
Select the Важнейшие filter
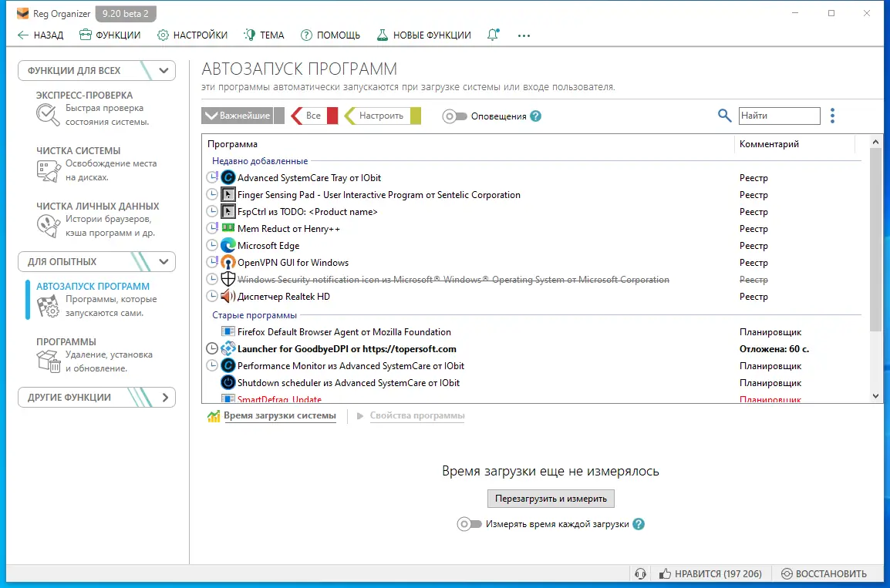coord(238,116)
